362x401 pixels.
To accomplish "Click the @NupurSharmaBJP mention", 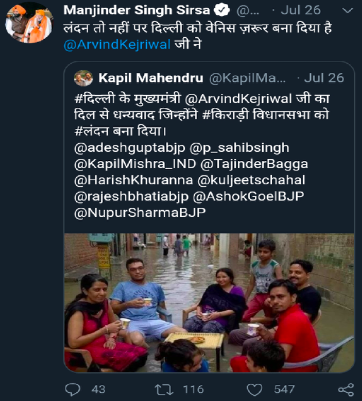I will (x=140, y=213).
